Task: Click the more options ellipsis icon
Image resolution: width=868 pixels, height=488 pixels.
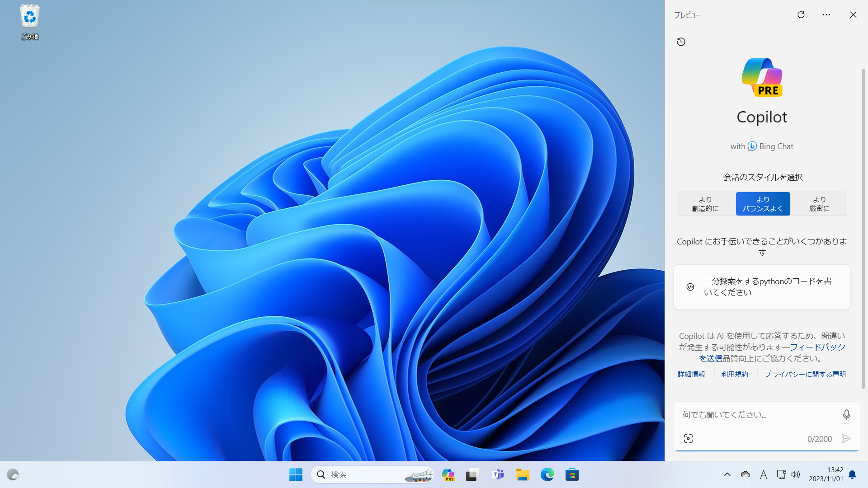Action: tap(826, 14)
